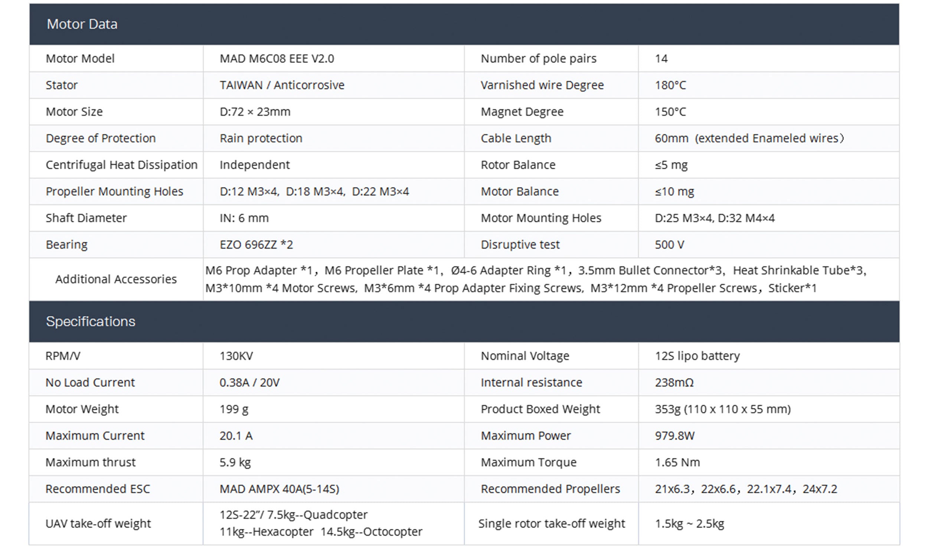Click the EZO 696ZZ *2 bearing value
The image size is (928, 560).
[256, 245]
